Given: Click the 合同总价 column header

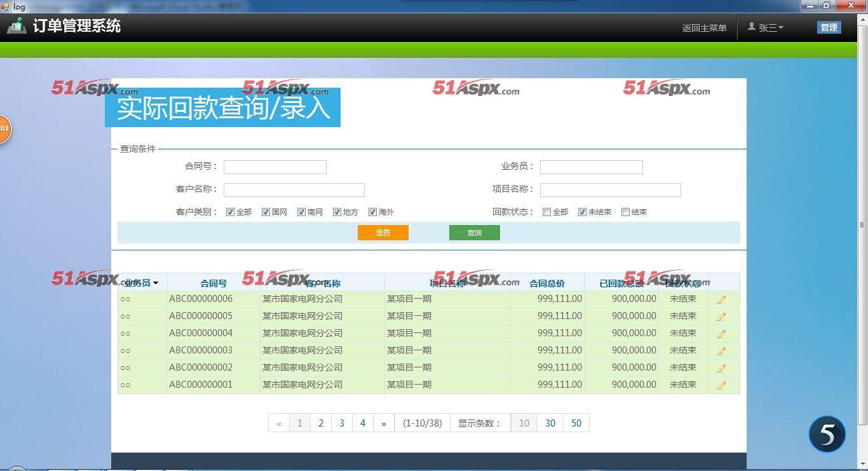Looking at the screenshot, I should click(547, 283).
